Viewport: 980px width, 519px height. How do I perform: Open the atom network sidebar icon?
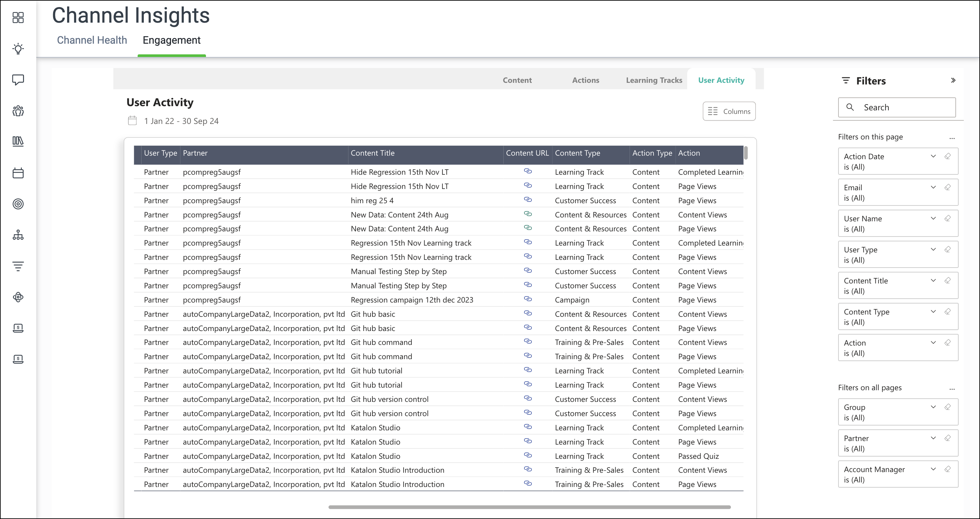pyautogui.click(x=18, y=297)
